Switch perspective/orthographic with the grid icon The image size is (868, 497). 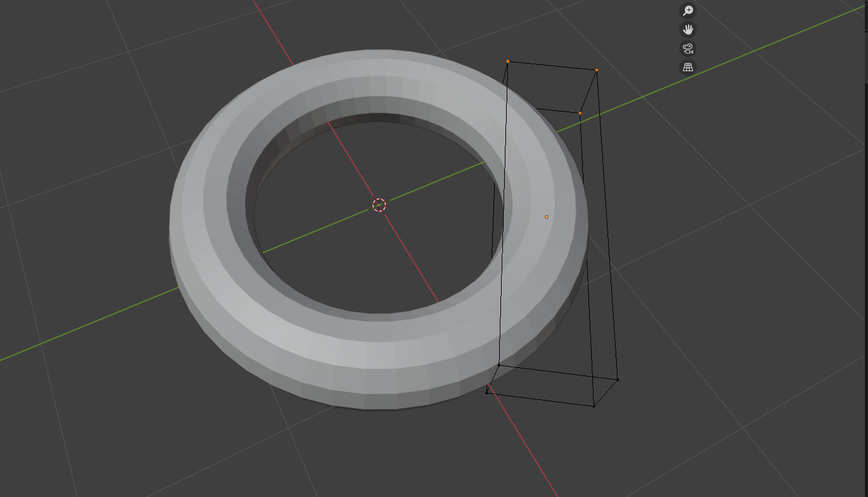(688, 67)
